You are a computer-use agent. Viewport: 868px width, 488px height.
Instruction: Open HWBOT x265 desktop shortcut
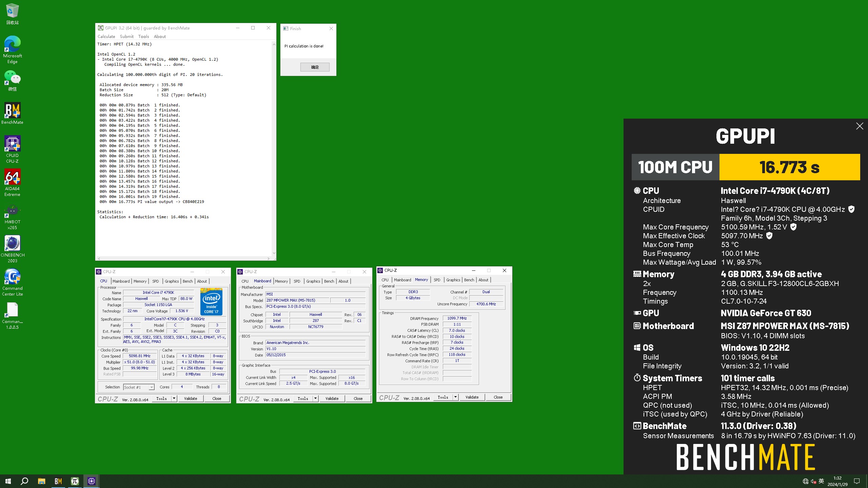[13, 216]
